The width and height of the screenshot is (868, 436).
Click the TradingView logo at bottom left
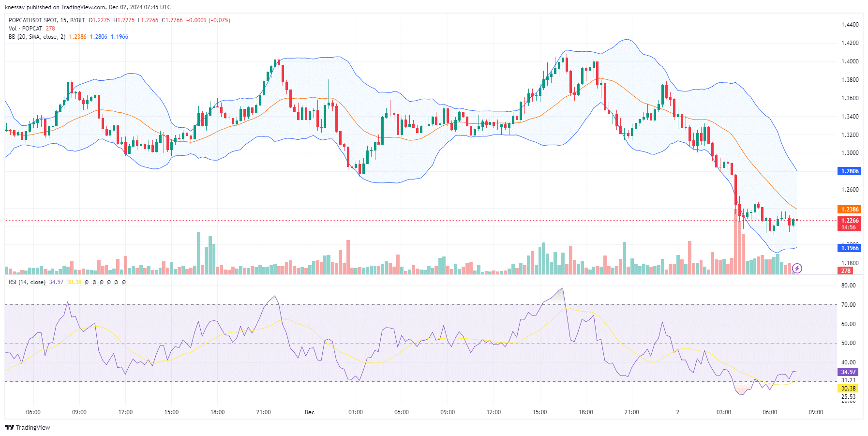27,427
